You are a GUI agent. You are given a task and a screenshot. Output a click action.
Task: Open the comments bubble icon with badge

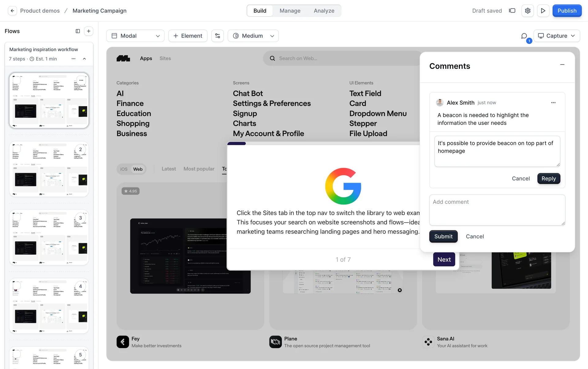click(x=524, y=36)
